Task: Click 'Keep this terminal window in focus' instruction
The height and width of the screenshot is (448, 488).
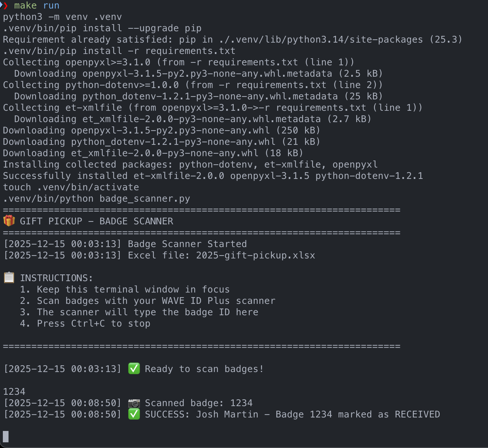Action: (x=133, y=289)
